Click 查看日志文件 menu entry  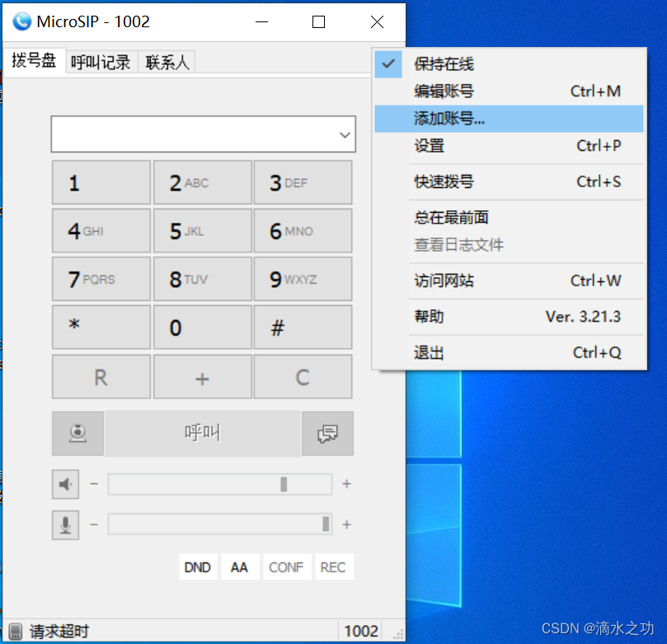click(x=509, y=245)
